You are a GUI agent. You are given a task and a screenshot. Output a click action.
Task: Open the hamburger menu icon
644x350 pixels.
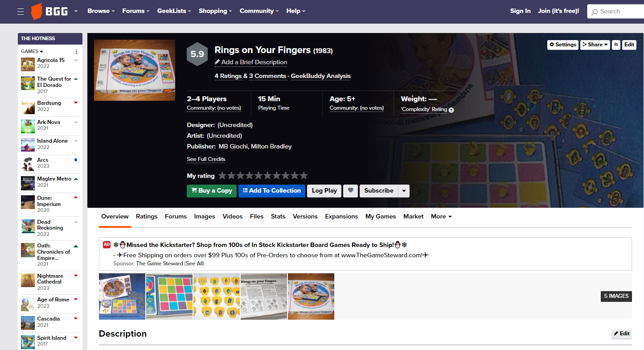coord(21,12)
